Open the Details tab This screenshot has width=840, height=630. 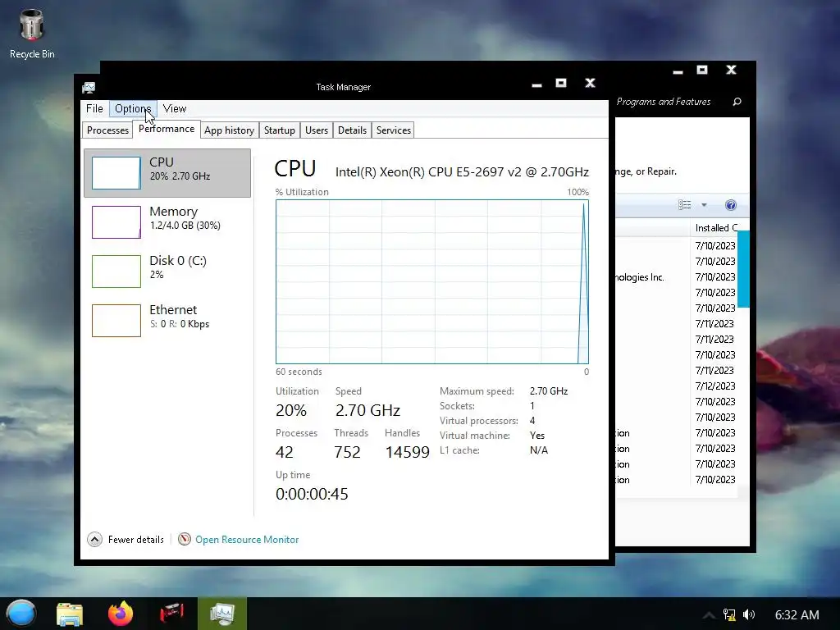(352, 130)
